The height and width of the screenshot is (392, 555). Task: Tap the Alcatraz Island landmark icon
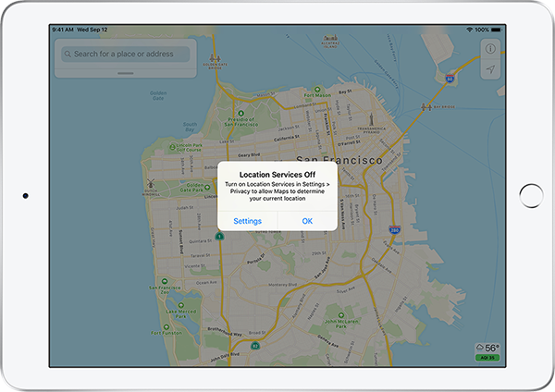click(327, 39)
